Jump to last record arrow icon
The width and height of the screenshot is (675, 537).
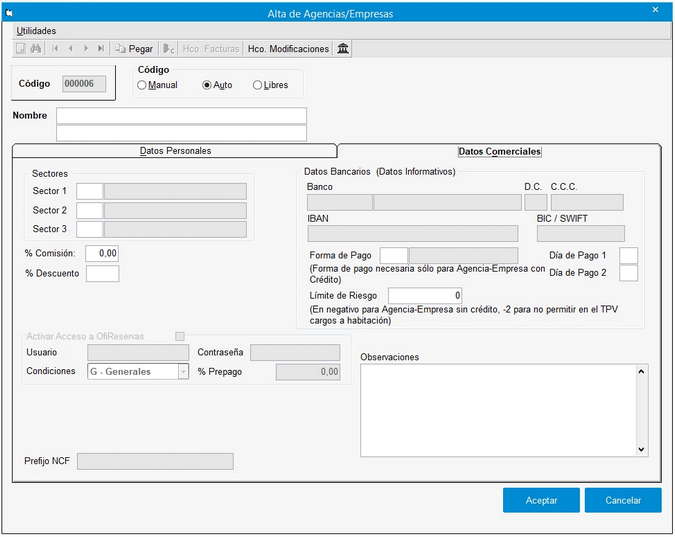pos(100,48)
